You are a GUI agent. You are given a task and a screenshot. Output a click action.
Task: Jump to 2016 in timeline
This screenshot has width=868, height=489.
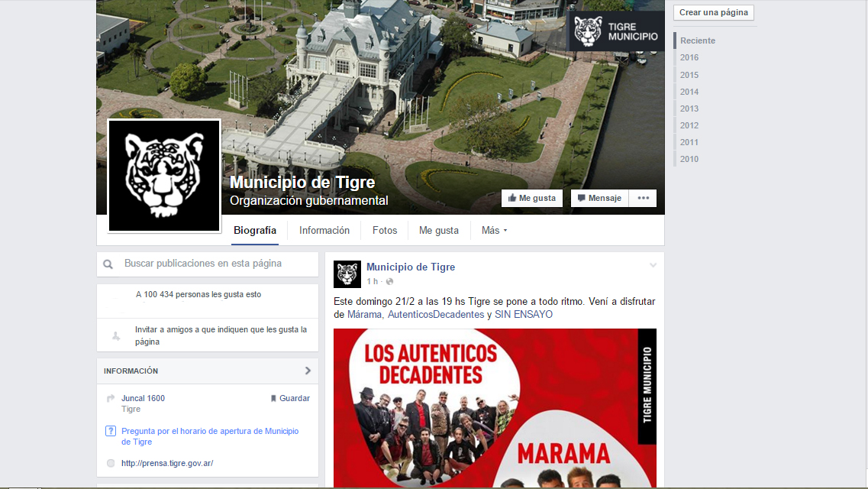pyautogui.click(x=689, y=57)
